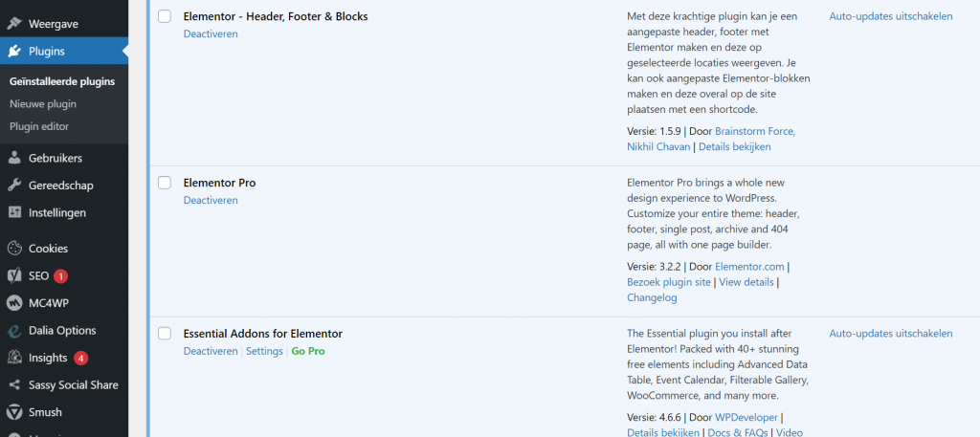Click the Weergave paintbrush icon

(x=14, y=24)
